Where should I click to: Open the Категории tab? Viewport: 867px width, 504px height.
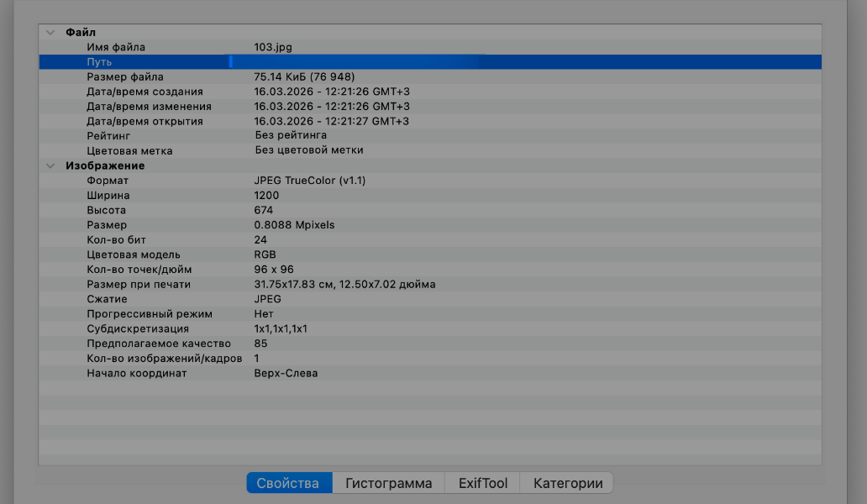568,483
